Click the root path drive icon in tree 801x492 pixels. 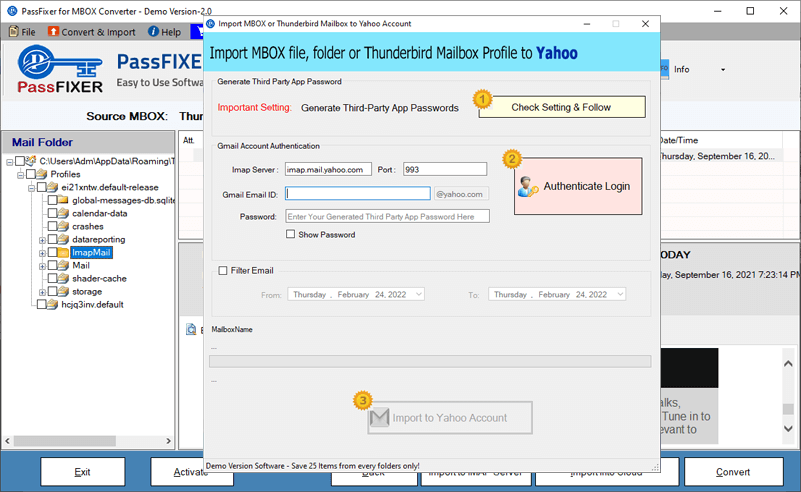pyautogui.click(x=31, y=161)
